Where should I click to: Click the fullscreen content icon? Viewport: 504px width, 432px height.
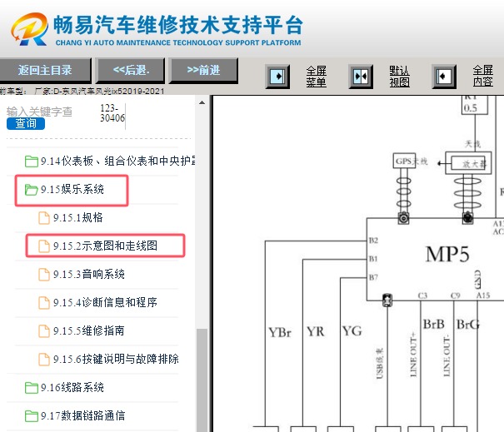point(444,77)
